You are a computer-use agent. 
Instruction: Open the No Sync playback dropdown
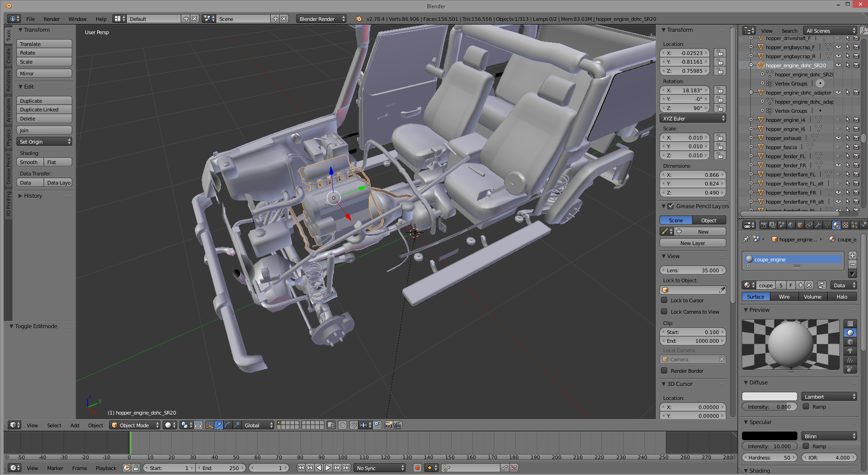(x=380, y=468)
